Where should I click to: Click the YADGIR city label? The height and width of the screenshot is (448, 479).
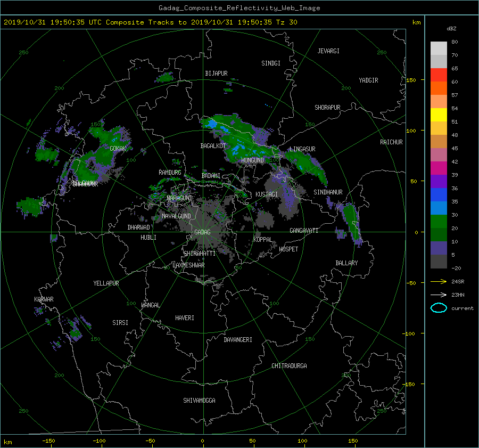pyautogui.click(x=368, y=80)
